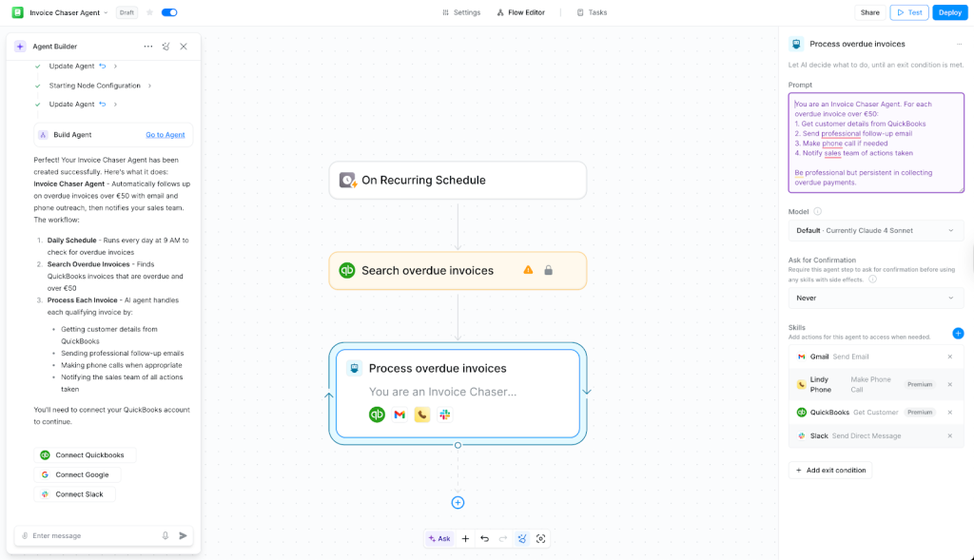
Task: Toggle the undo change icon beside Update Agent
Action: [103, 66]
